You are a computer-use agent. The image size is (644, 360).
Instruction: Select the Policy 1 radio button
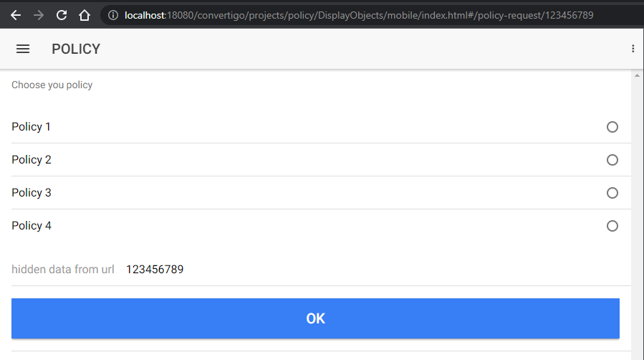(612, 127)
